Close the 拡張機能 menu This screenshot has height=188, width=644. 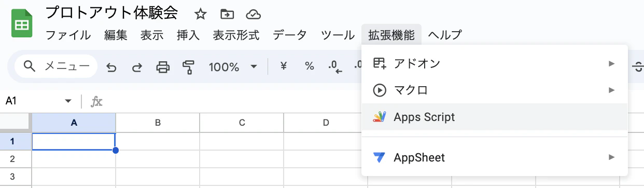click(391, 35)
